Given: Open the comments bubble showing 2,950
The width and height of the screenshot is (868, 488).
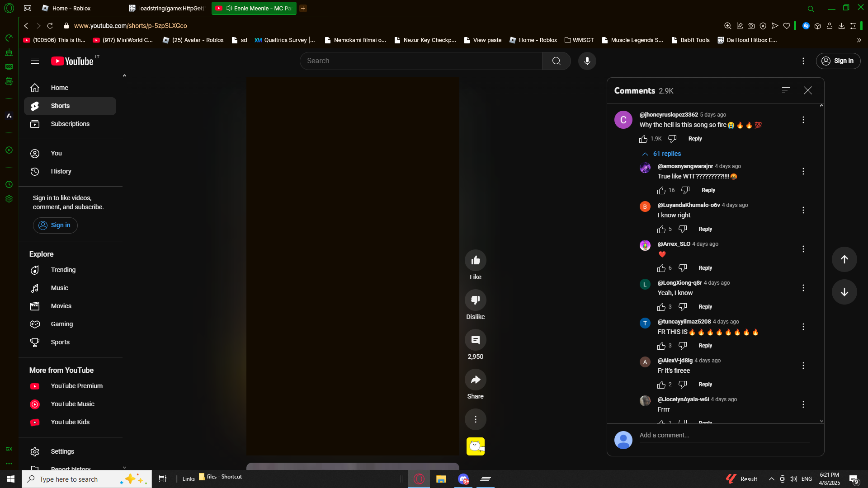Looking at the screenshot, I should pos(475,340).
